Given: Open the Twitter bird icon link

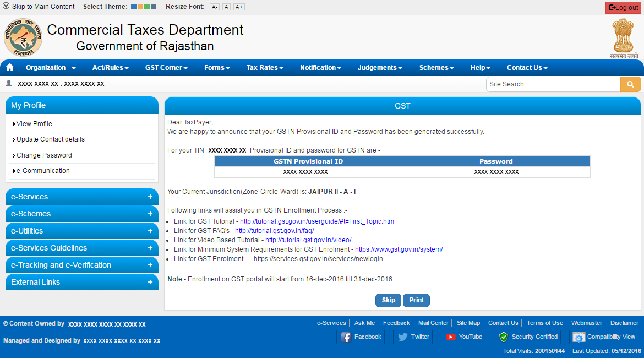Looking at the screenshot, I should (402, 337).
